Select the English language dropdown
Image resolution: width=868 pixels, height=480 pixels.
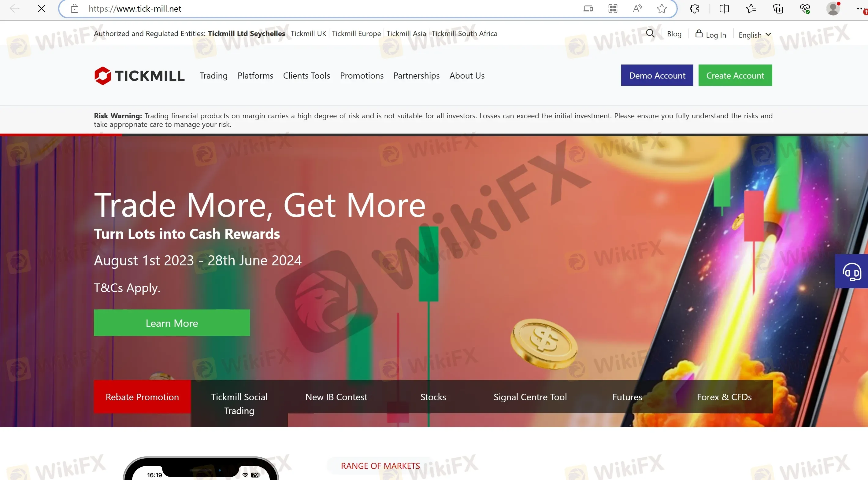coord(755,34)
